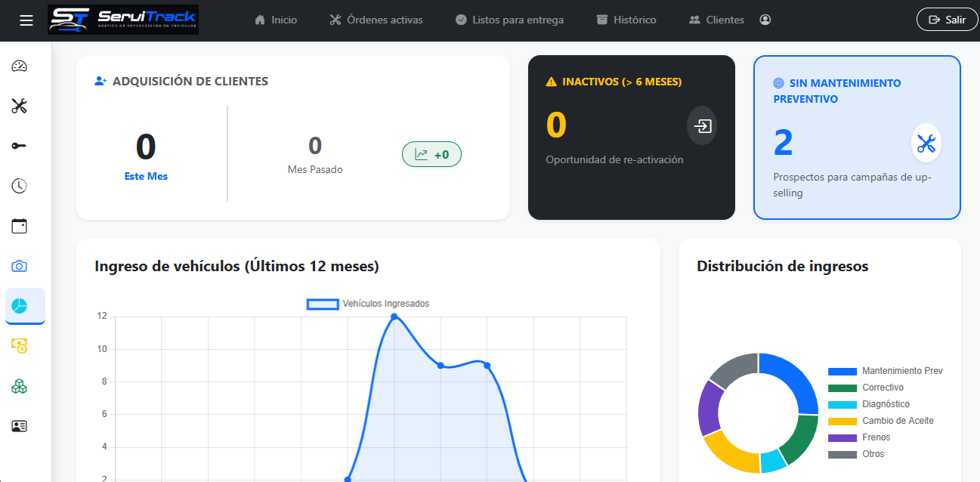
Task: Open the key sidebar icon
Action: tap(20, 146)
